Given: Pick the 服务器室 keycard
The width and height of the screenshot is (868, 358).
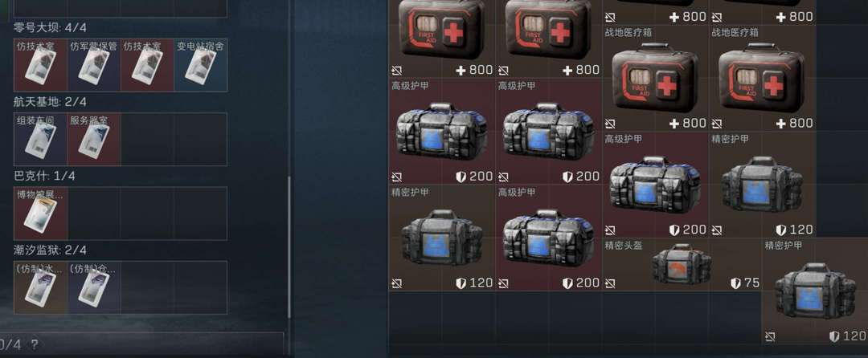Looking at the screenshot, I should [x=93, y=139].
